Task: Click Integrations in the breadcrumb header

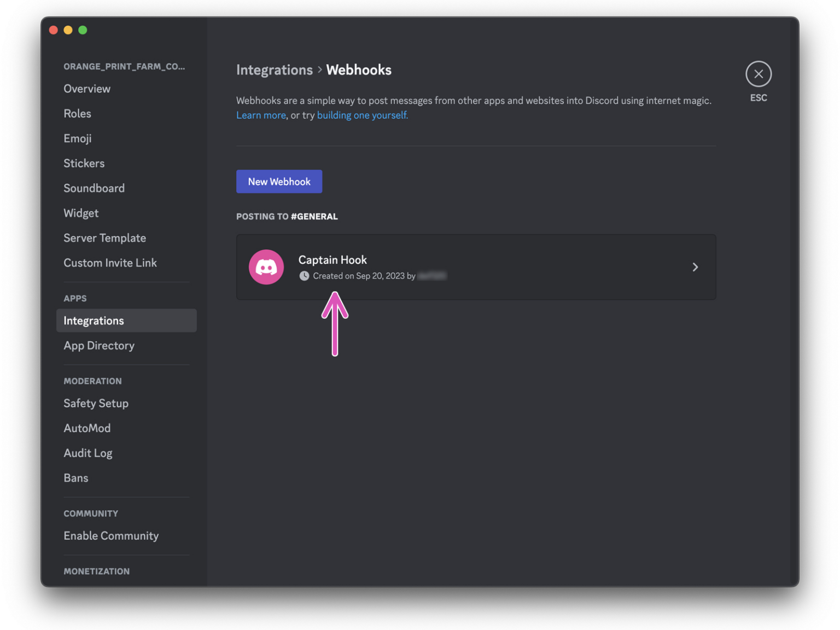Action: coord(275,70)
